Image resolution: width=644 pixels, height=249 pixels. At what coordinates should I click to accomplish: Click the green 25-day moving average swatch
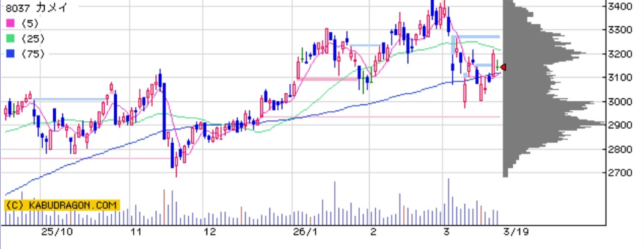click(x=9, y=38)
